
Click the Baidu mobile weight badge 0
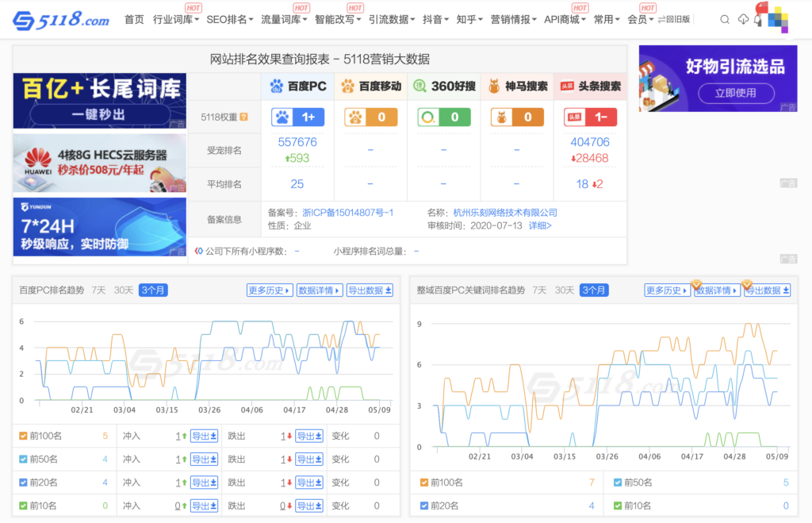pos(371,117)
